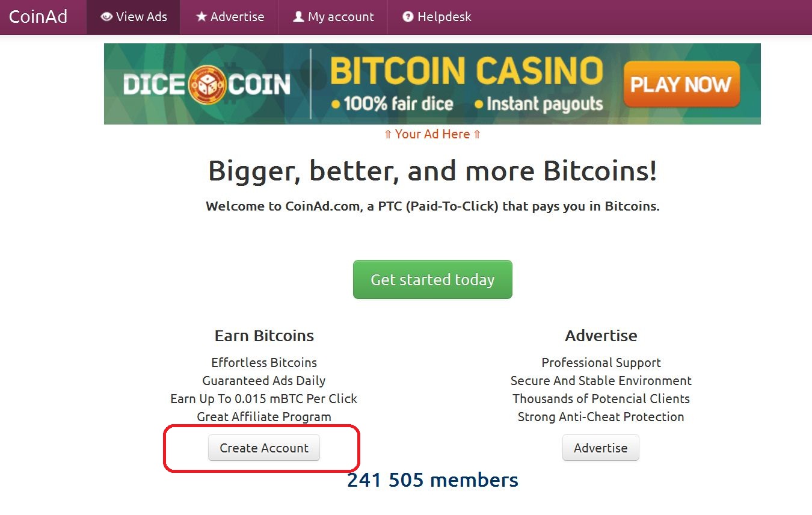Image resolution: width=812 pixels, height=515 pixels.
Task: Click the eye icon beside View Ads
Action: [106, 17]
